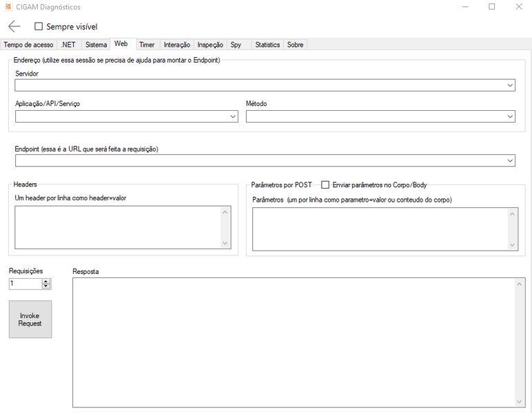Click inside the Parâmetros text area
The width and height of the screenshot is (532, 413).
click(380, 229)
